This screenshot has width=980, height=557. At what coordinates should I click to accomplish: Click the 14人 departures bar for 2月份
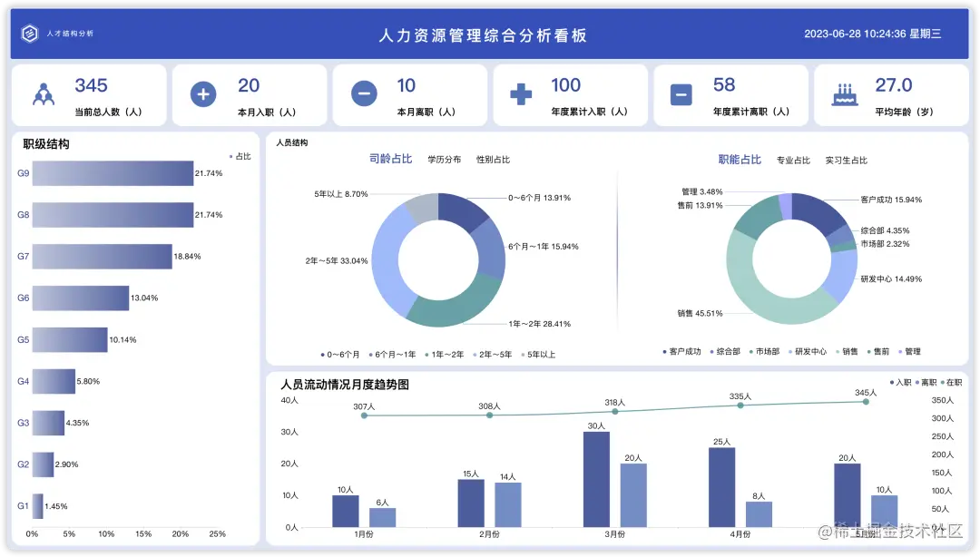click(x=507, y=505)
